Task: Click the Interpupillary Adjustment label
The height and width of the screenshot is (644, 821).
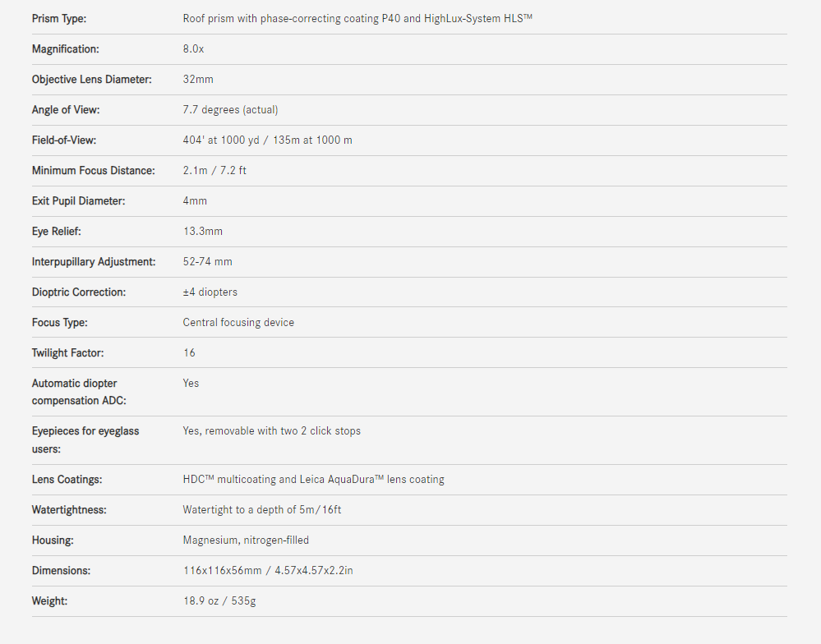Action: point(94,261)
